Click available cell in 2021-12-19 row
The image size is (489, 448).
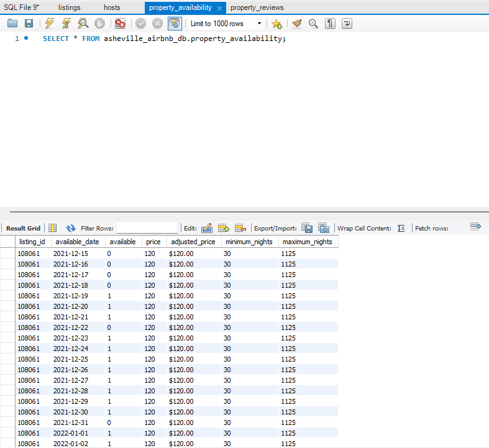[123, 296]
